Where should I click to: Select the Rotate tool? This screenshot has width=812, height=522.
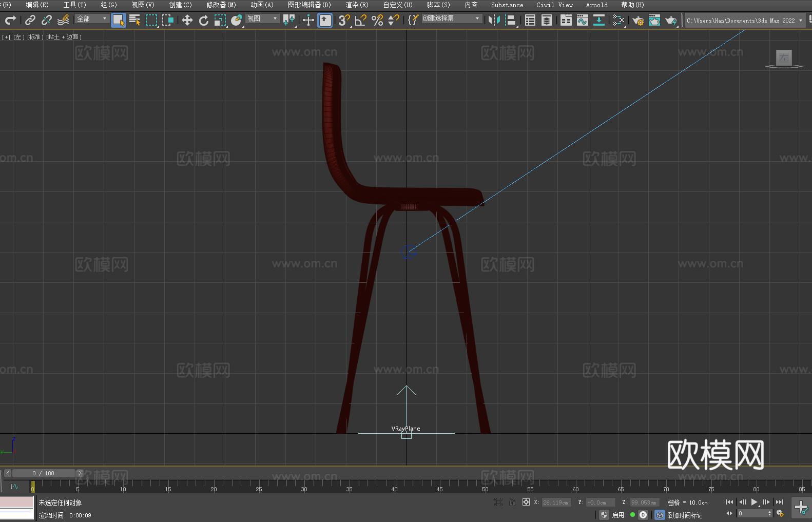[x=204, y=20]
